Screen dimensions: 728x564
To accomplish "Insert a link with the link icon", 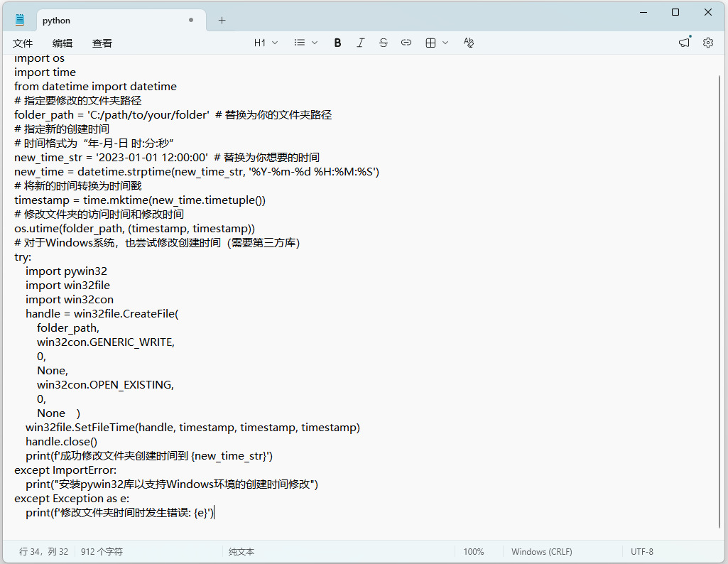I will point(406,43).
